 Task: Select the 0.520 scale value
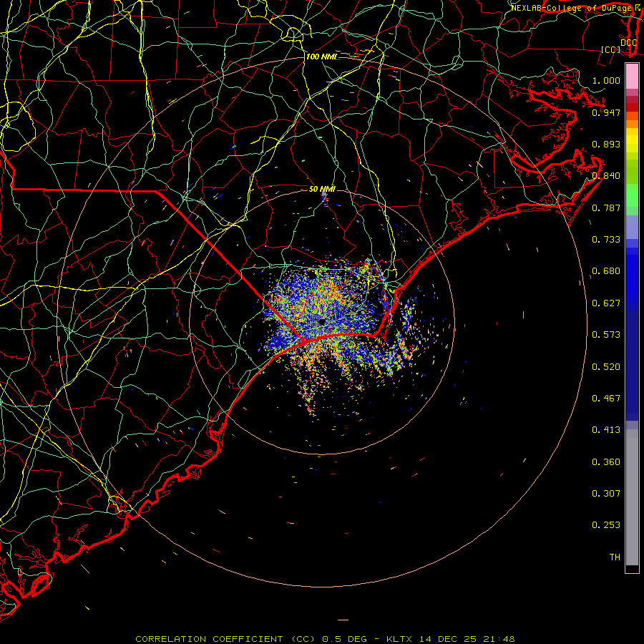[606, 367]
